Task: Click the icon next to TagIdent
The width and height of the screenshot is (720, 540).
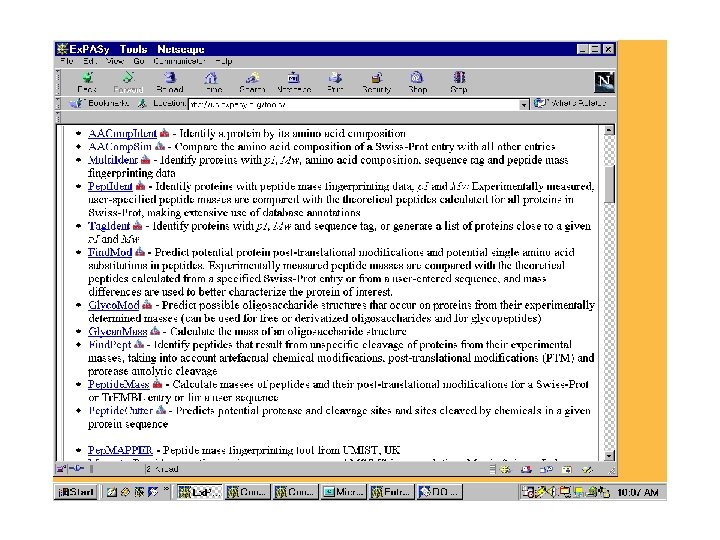Action: [x=137, y=226]
